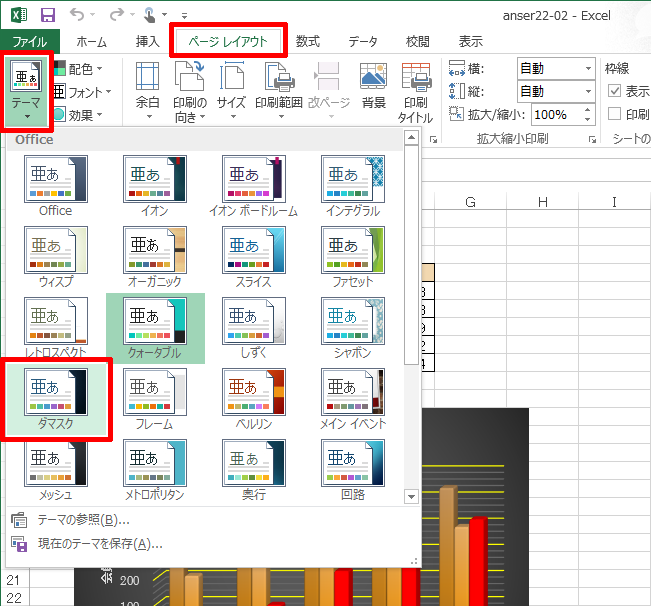Viewport: 651px width, 606px height.
Task: Switch to the ページ レイアウト tab
Action: [228, 42]
